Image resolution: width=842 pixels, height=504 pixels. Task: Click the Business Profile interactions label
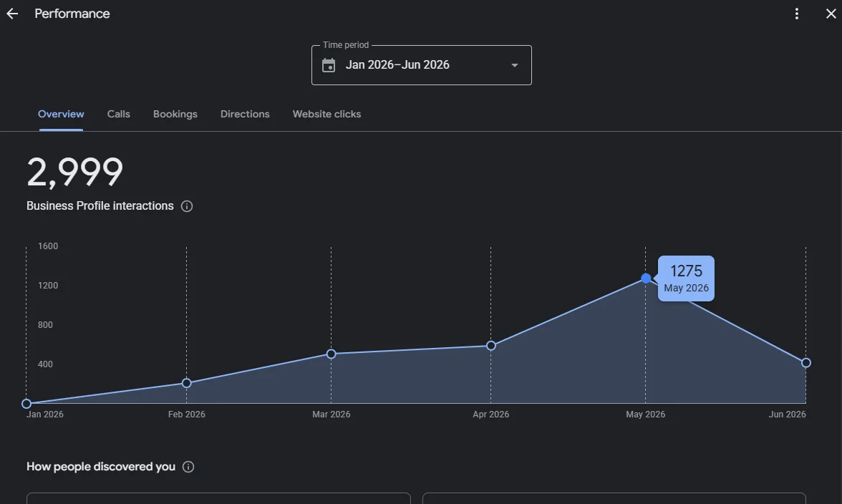pos(100,206)
